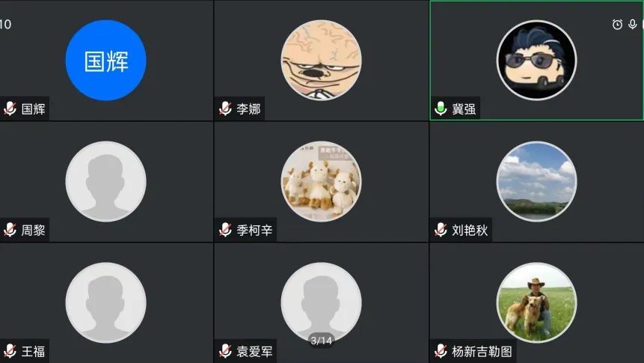The height and width of the screenshot is (363, 644).
Task: Click the muted mic icon next to 季柯辛
Action: 225,230
